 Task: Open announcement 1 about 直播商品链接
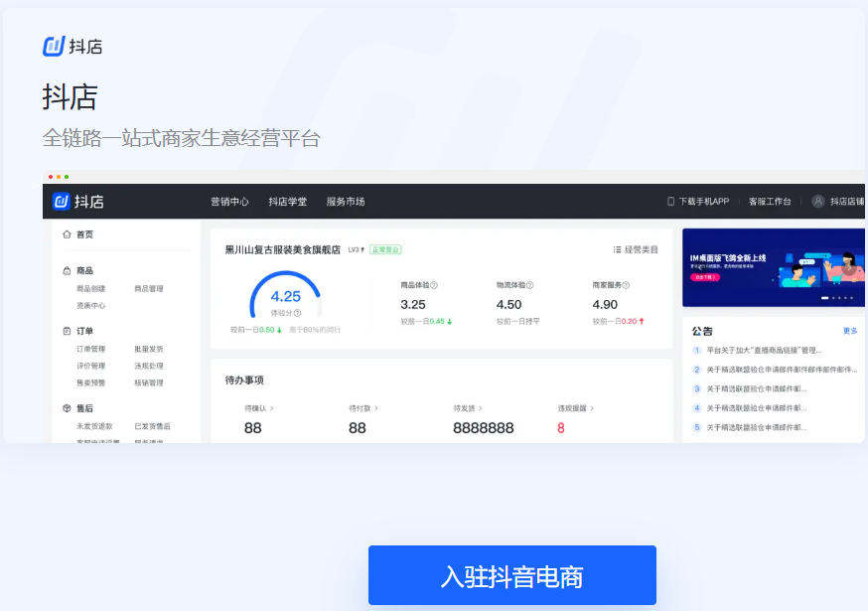(x=764, y=350)
